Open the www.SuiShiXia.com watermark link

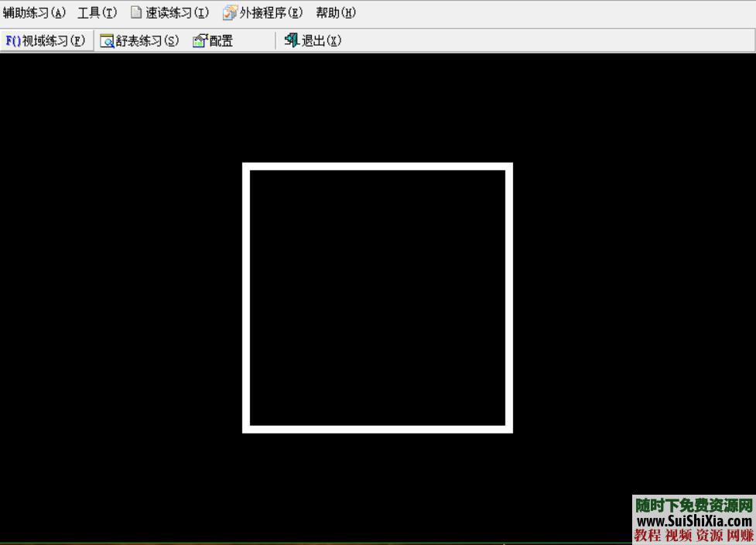pos(694,521)
